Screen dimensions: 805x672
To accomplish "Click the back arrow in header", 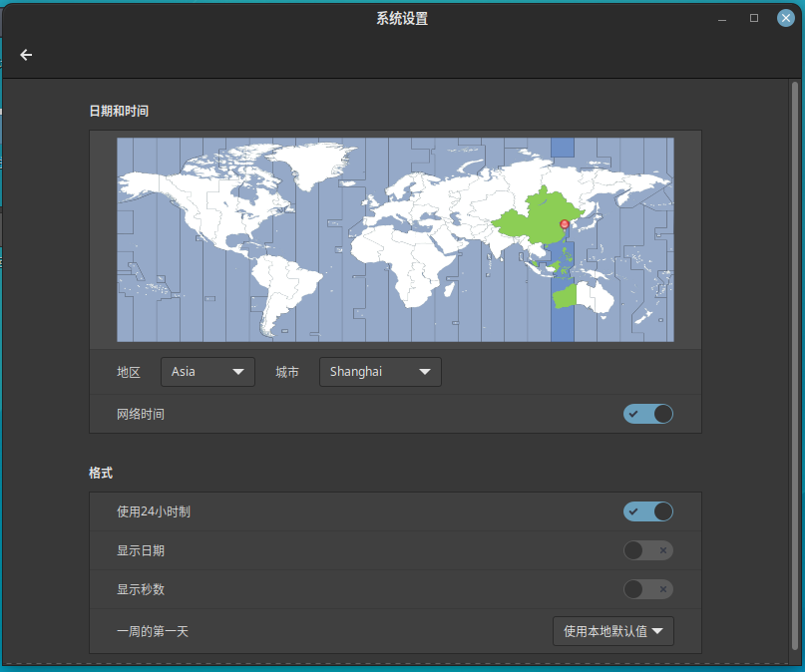I will 26,55.
